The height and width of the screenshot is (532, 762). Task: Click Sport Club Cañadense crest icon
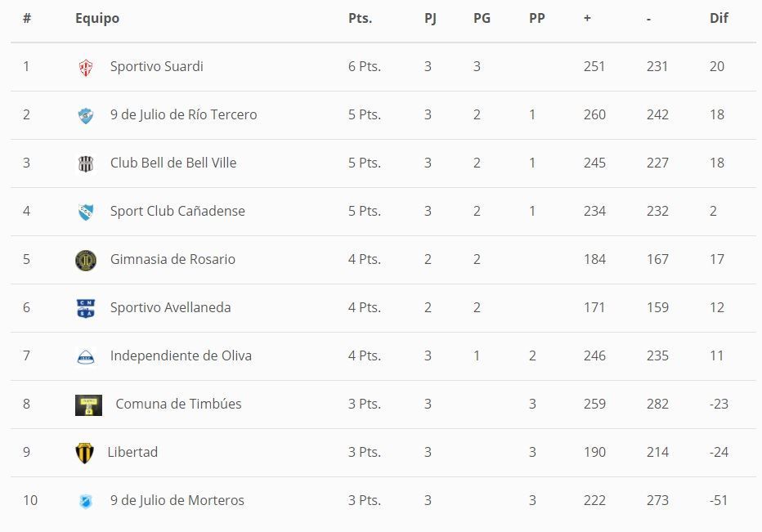[x=85, y=212]
